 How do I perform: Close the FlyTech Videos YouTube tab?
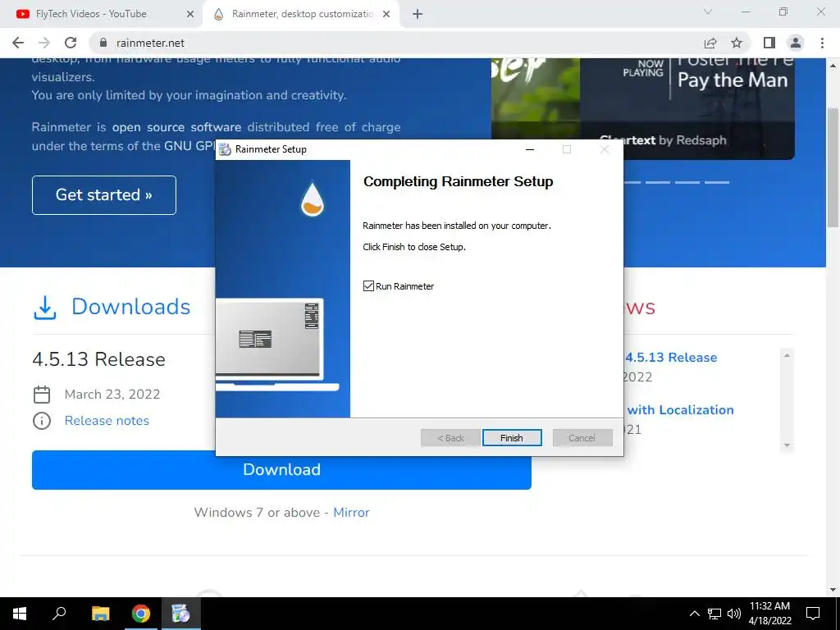point(190,14)
